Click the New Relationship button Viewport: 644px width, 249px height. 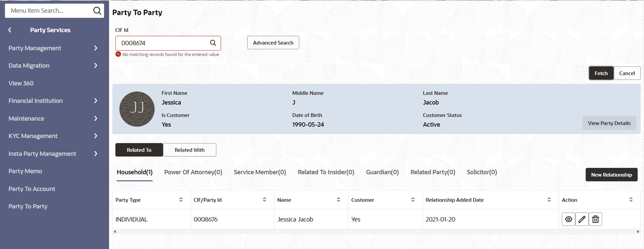tap(611, 175)
